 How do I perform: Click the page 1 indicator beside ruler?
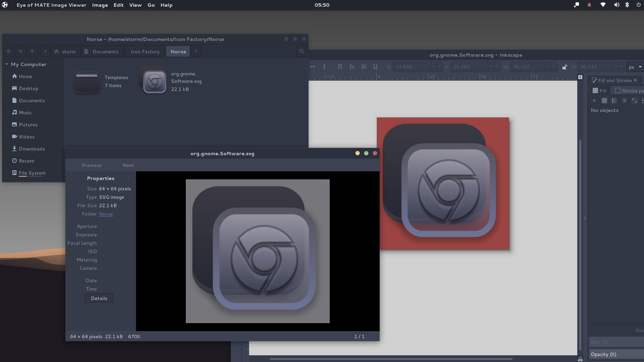(x=580, y=77)
